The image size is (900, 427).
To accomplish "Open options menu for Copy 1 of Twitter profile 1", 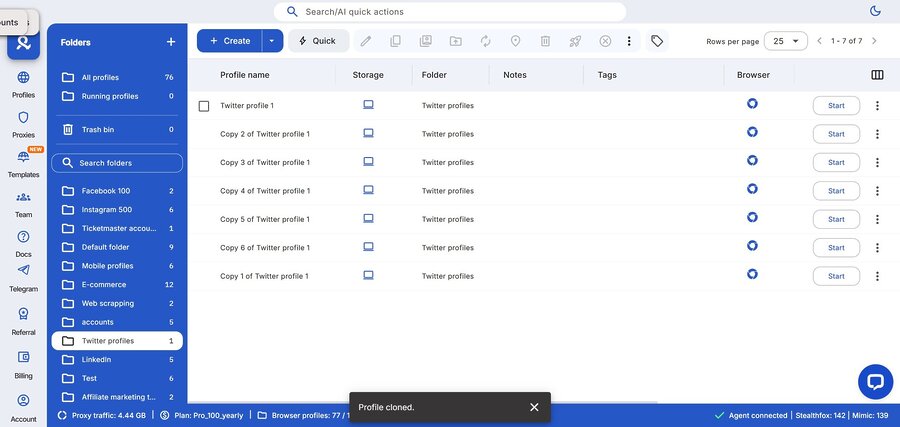I will pyautogui.click(x=877, y=276).
